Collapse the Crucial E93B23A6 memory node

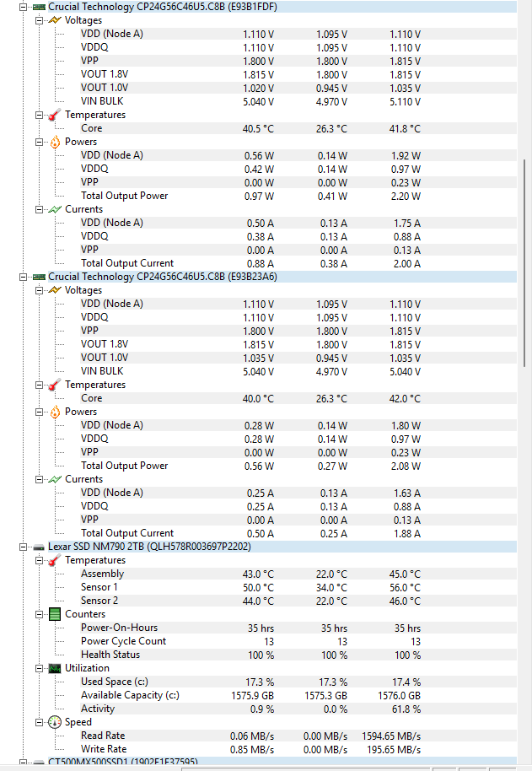(x=23, y=277)
